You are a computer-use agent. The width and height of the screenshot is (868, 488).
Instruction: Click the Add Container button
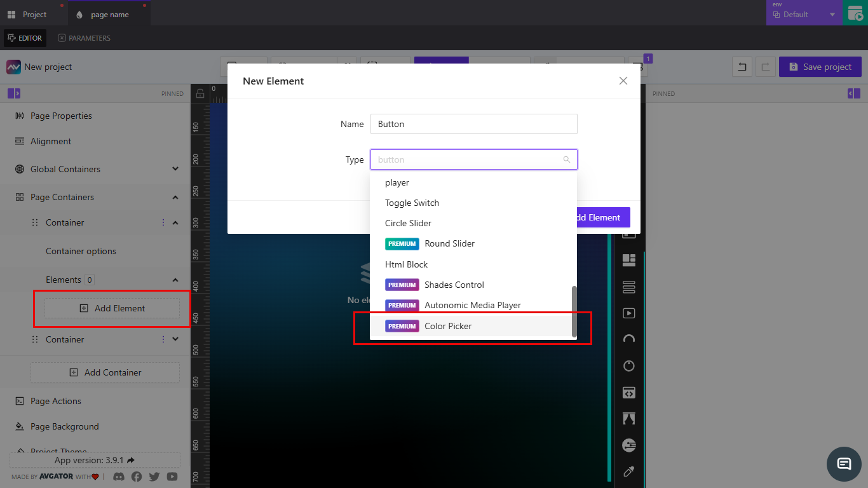point(105,372)
